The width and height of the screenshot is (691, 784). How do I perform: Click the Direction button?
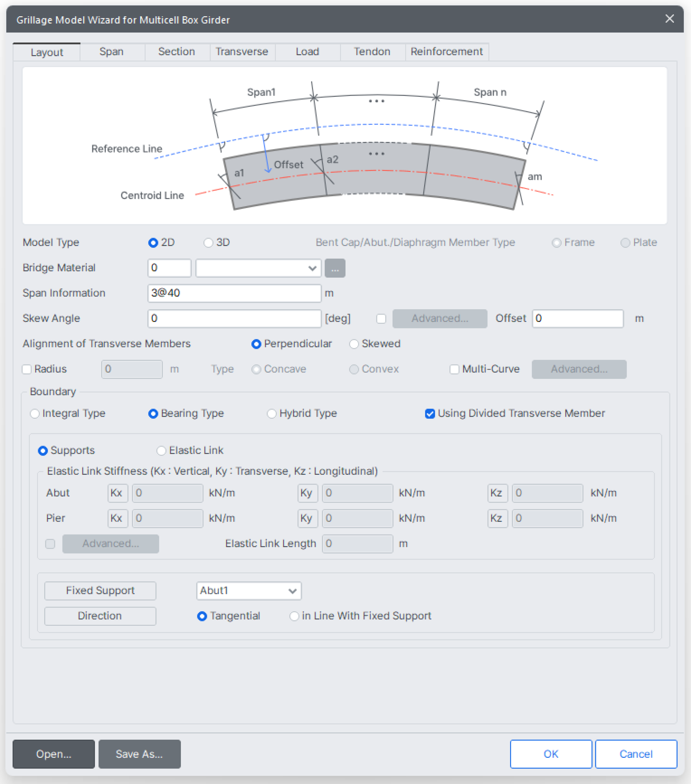(x=100, y=616)
